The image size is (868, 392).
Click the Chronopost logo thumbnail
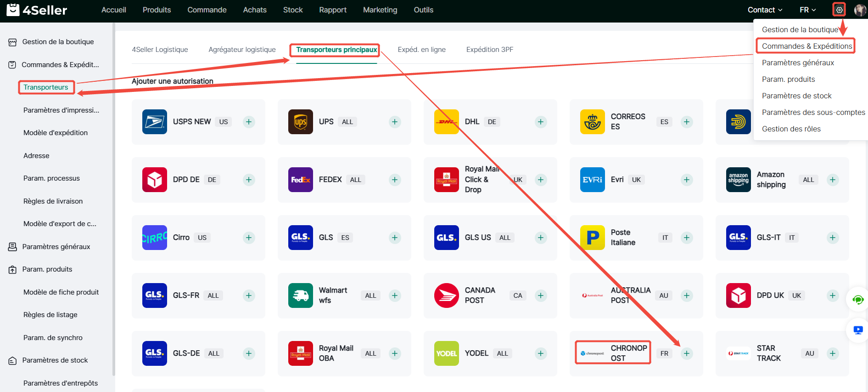[593, 353]
